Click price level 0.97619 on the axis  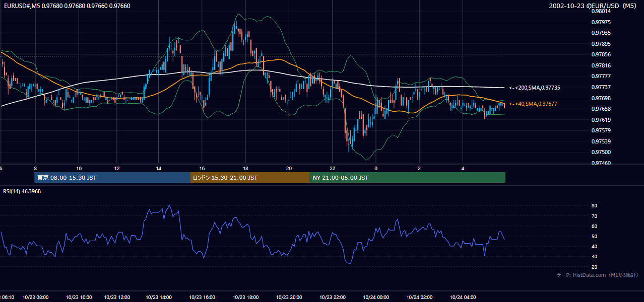point(601,120)
